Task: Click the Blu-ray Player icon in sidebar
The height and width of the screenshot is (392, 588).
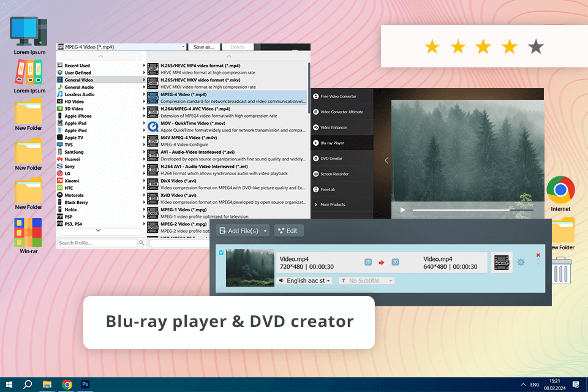Action: point(316,143)
